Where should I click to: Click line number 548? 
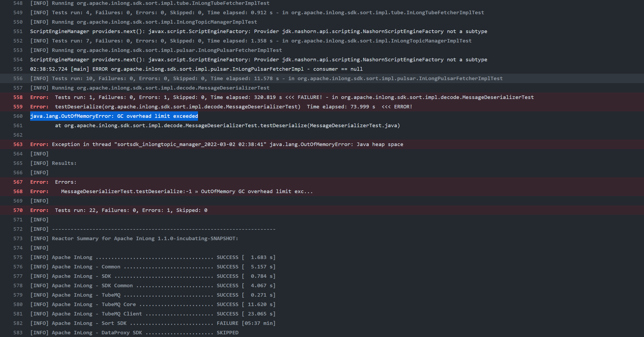(18, 3)
